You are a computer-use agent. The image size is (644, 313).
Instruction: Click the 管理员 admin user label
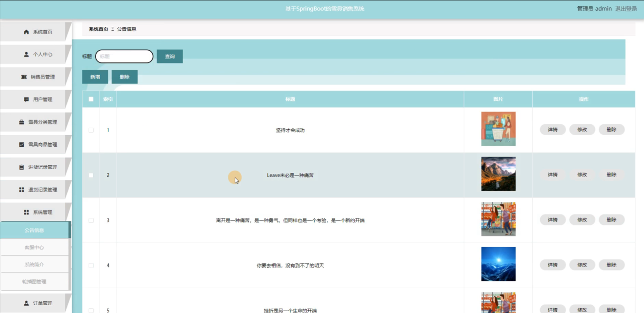594,9
